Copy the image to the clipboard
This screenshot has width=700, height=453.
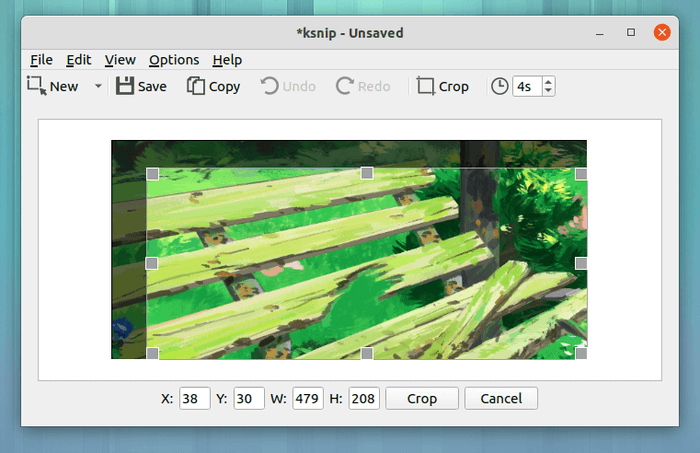pyautogui.click(x=213, y=86)
